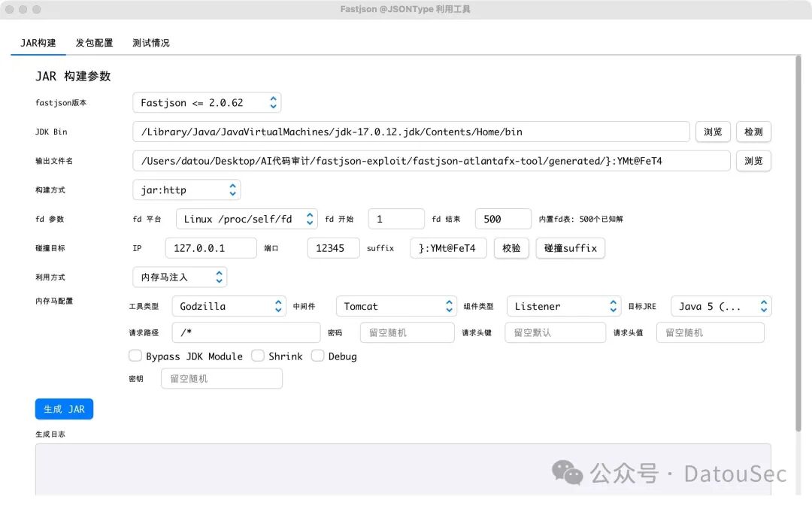Switch to the JAR构建 tab
The width and height of the screenshot is (812, 506).
tap(38, 43)
